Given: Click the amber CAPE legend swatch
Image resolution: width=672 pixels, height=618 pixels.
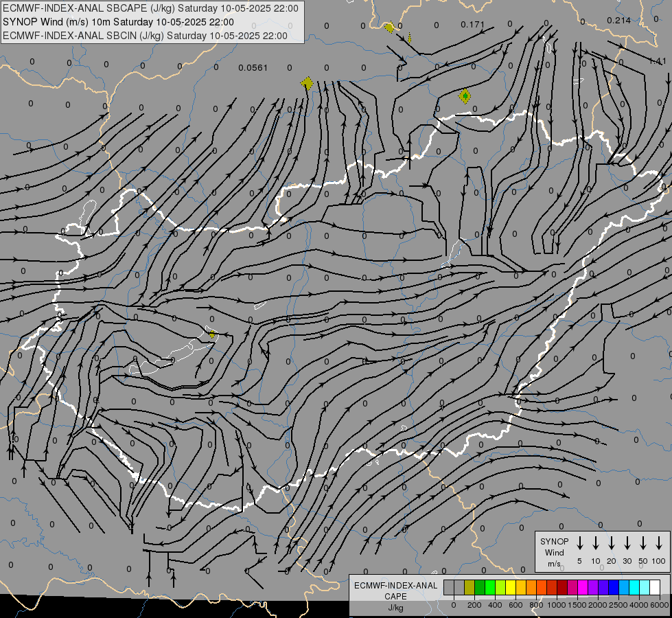Looking at the screenshot, I should [521, 587].
